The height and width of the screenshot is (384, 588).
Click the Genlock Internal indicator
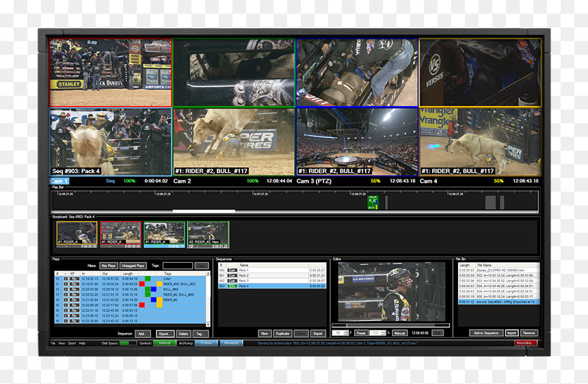coord(165,343)
